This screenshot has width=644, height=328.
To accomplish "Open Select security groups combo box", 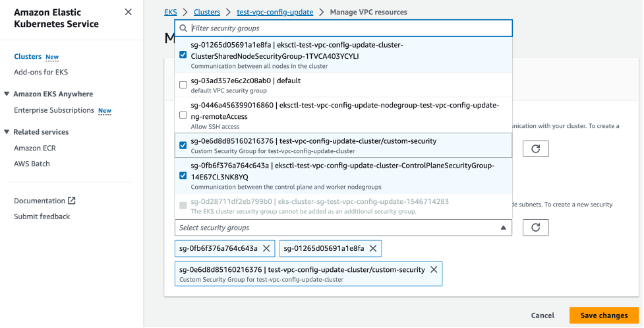I will (x=343, y=228).
